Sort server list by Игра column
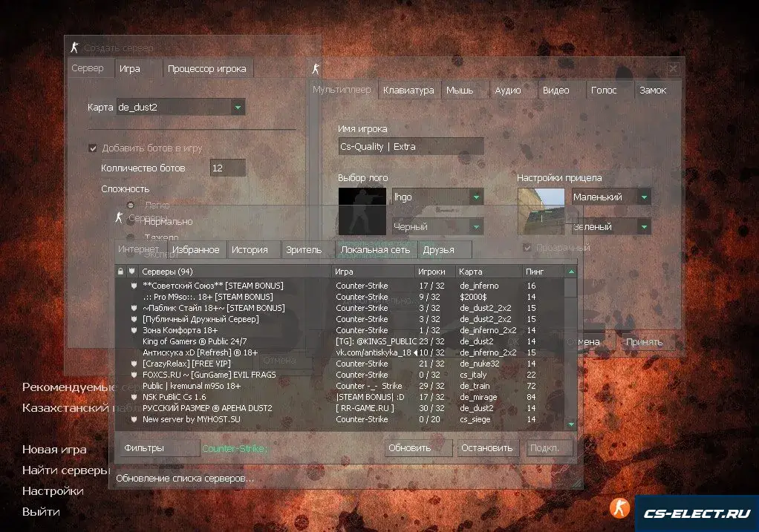The height and width of the screenshot is (532, 759). click(374, 272)
